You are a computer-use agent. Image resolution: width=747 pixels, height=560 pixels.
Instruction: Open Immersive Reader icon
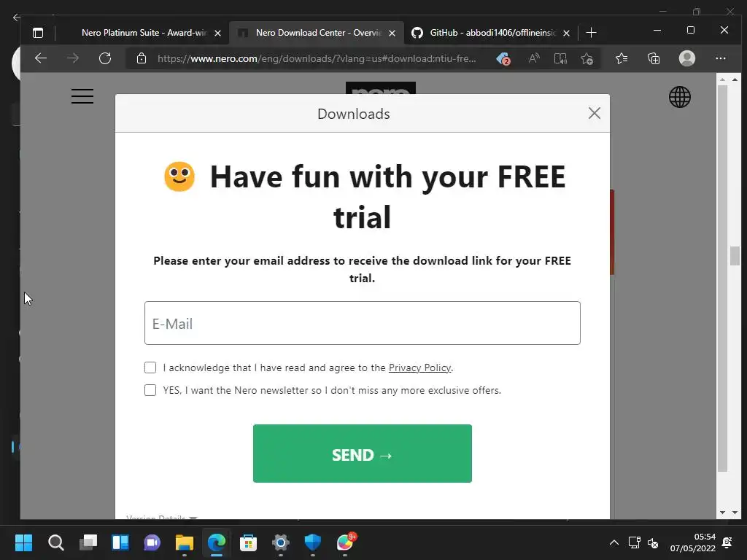(560, 58)
